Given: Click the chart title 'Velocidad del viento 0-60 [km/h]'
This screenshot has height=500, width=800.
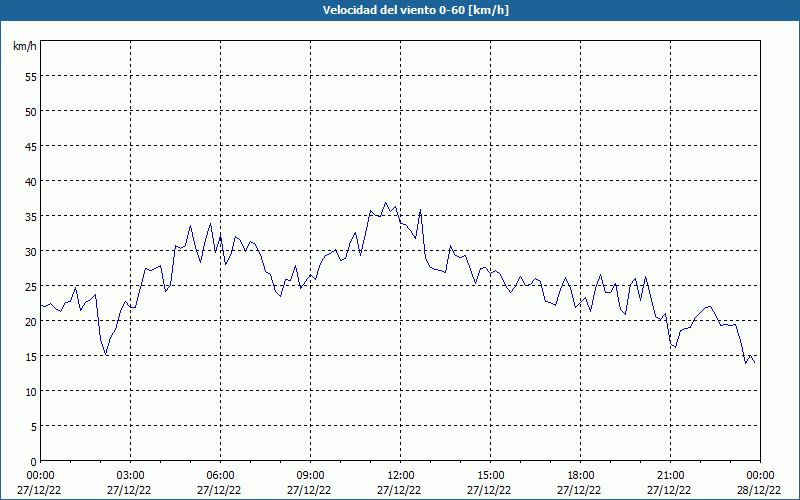Looking at the screenshot, I should pos(416,10).
